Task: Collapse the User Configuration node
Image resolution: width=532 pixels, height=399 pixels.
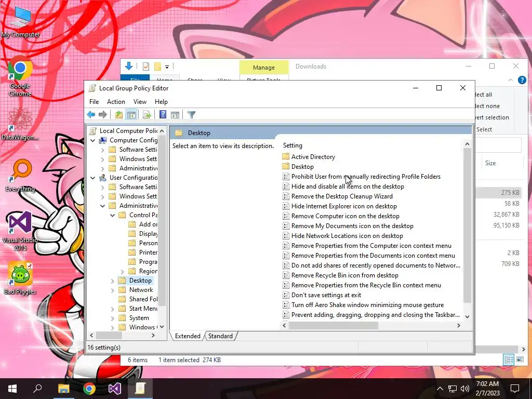Action: coord(92,178)
